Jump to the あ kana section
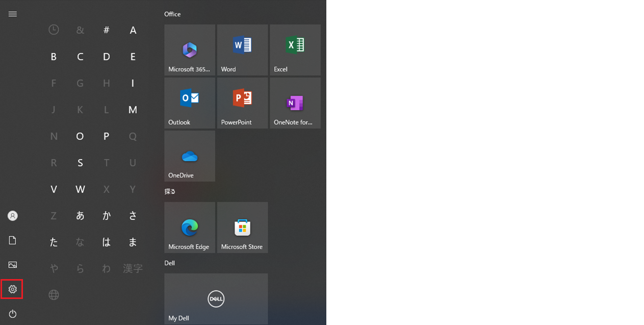 point(80,215)
